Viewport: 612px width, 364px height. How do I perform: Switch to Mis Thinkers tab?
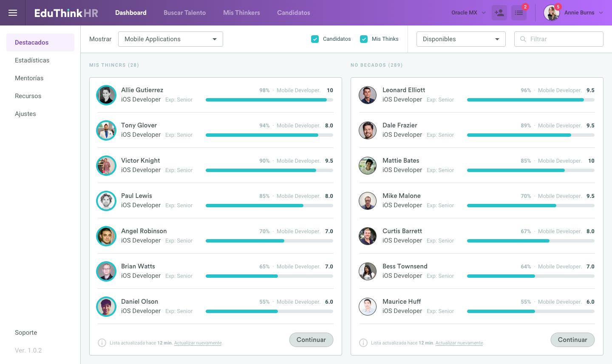(241, 13)
